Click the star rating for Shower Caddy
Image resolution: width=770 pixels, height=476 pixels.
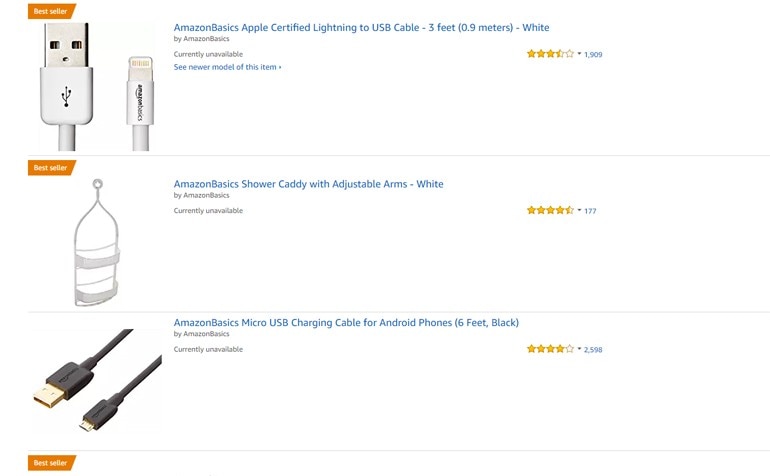(x=550, y=211)
